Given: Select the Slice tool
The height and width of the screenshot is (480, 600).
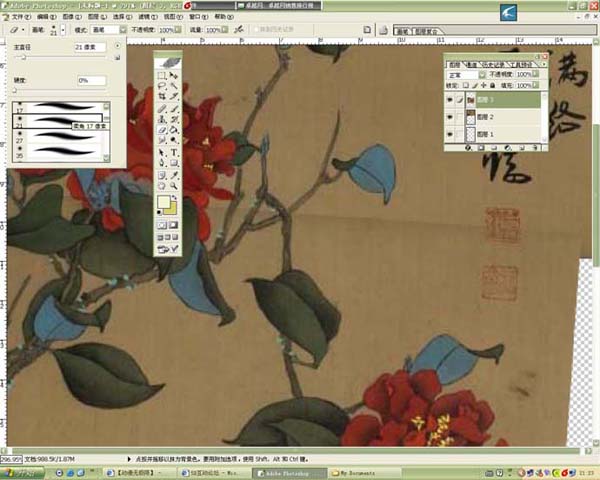Looking at the screenshot, I should click(174, 96).
